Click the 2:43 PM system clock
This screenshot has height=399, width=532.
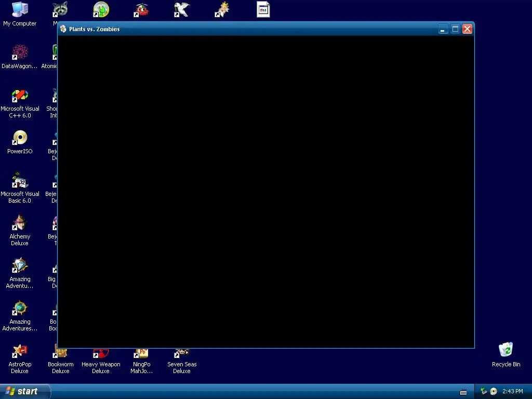[x=513, y=391]
